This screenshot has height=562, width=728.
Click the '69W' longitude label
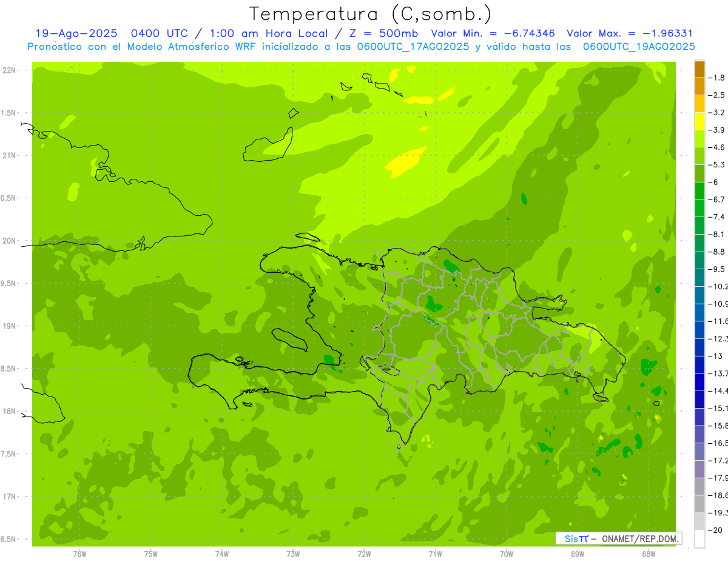click(577, 554)
